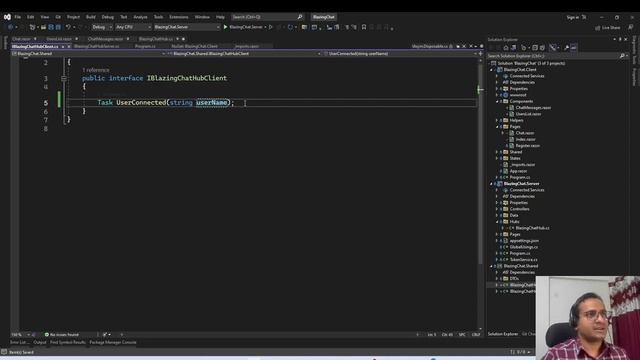Open the Window menu

[202, 17]
